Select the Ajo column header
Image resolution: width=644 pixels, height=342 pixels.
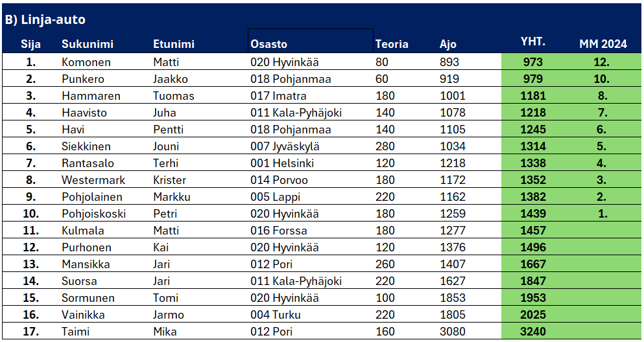click(448, 44)
